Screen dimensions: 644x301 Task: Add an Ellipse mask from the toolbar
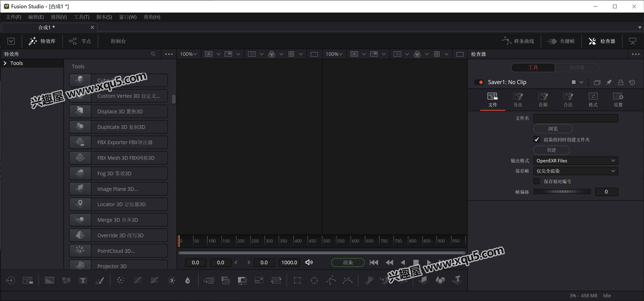[x=314, y=280]
